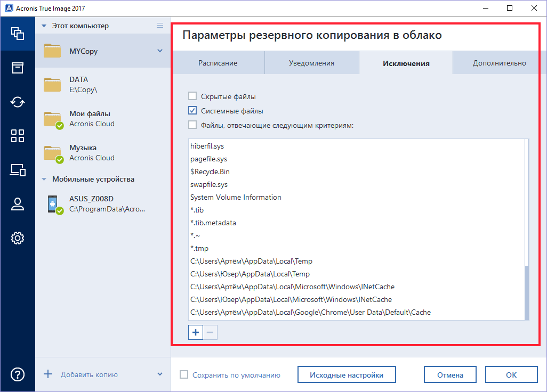Open the Sync section icon
Image resolution: width=547 pixels, height=392 pixels.
[x=18, y=102]
